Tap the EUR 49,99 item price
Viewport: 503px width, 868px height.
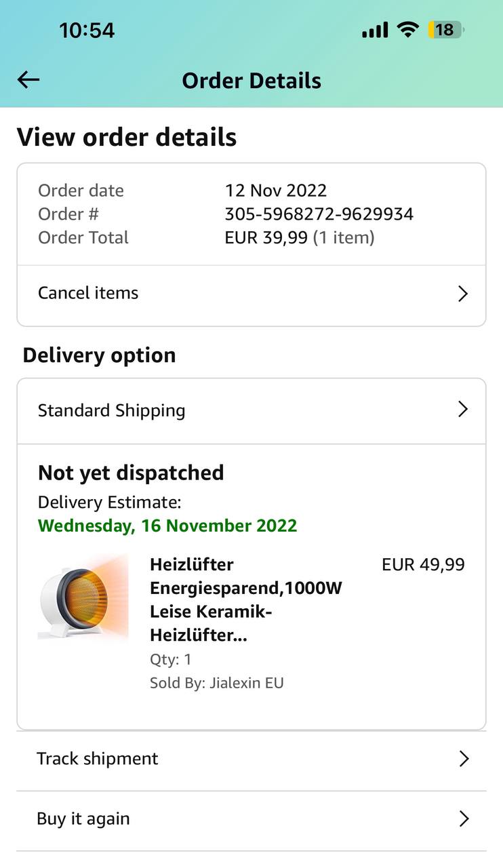pos(423,565)
